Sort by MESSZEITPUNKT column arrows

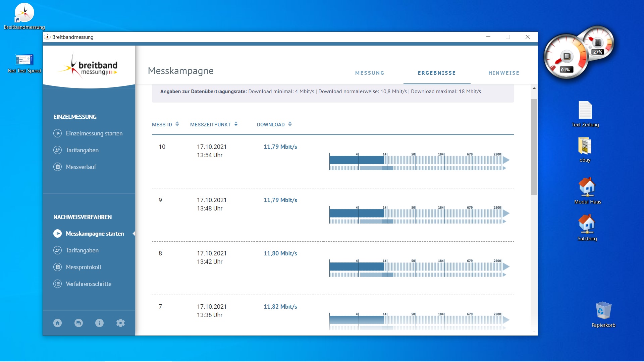tap(236, 124)
